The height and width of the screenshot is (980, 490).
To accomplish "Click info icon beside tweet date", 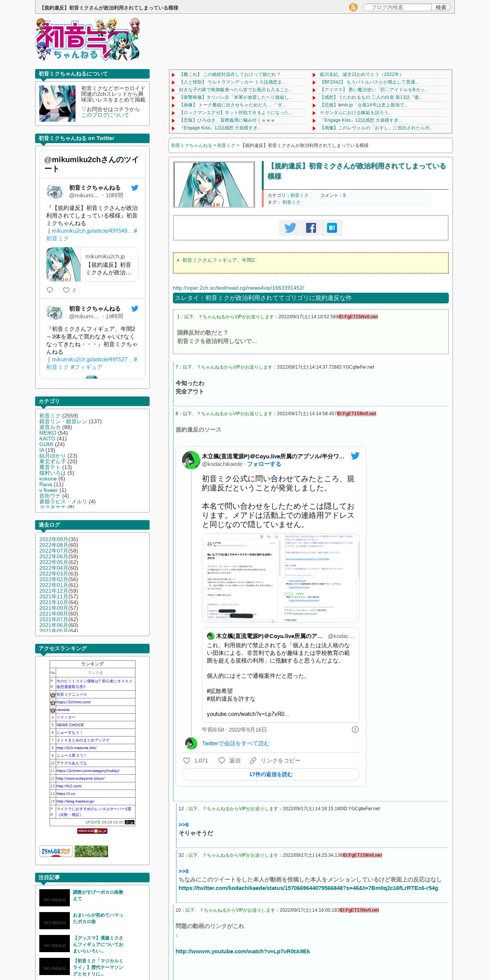I will pyautogui.click(x=355, y=730).
